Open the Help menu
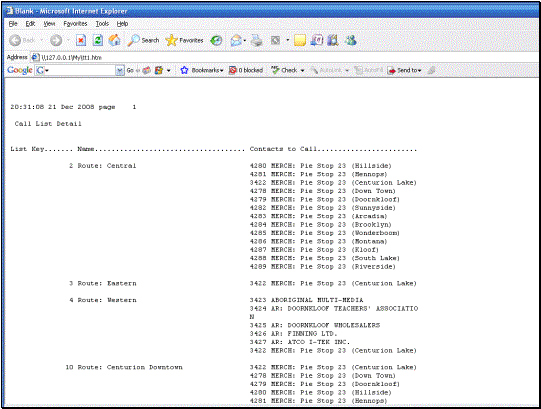 pos(122,23)
